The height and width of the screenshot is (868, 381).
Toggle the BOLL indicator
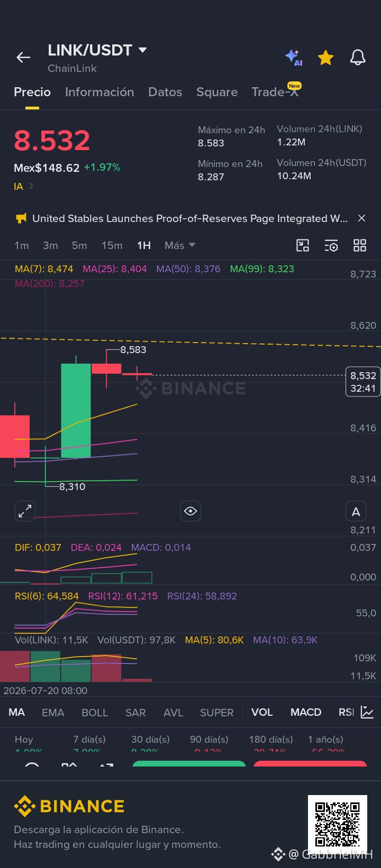point(95,713)
